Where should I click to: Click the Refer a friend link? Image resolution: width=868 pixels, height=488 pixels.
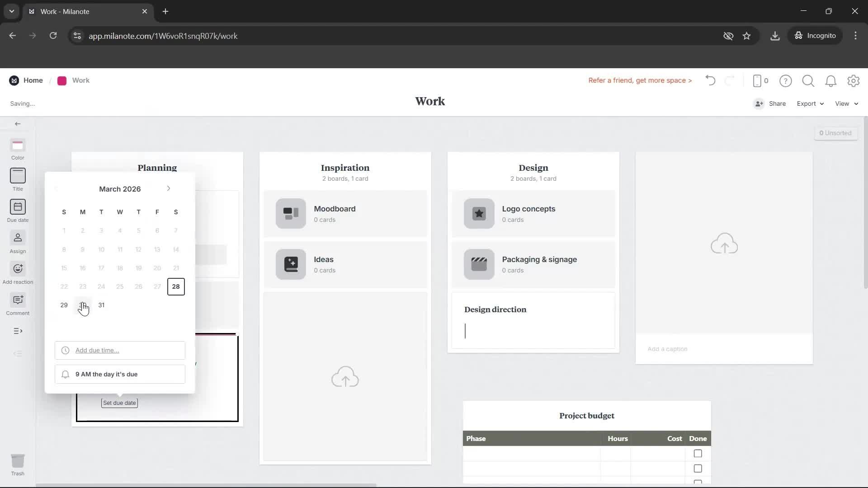(640, 80)
